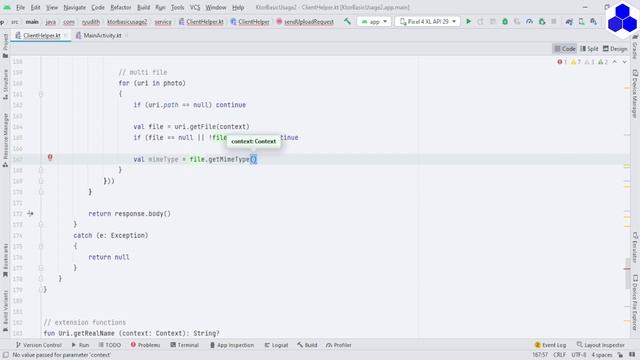Click the yellow warnings count indicator
This screenshot has height=360, width=640.
pos(576,62)
